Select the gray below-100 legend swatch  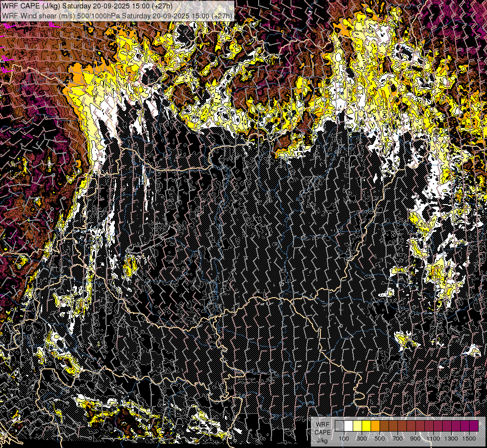[339, 426]
